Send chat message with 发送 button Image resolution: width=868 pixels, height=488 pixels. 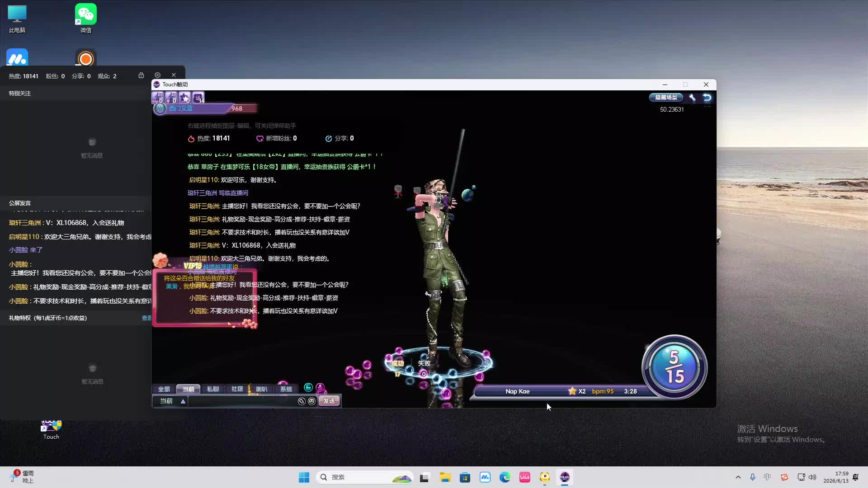pyautogui.click(x=329, y=401)
